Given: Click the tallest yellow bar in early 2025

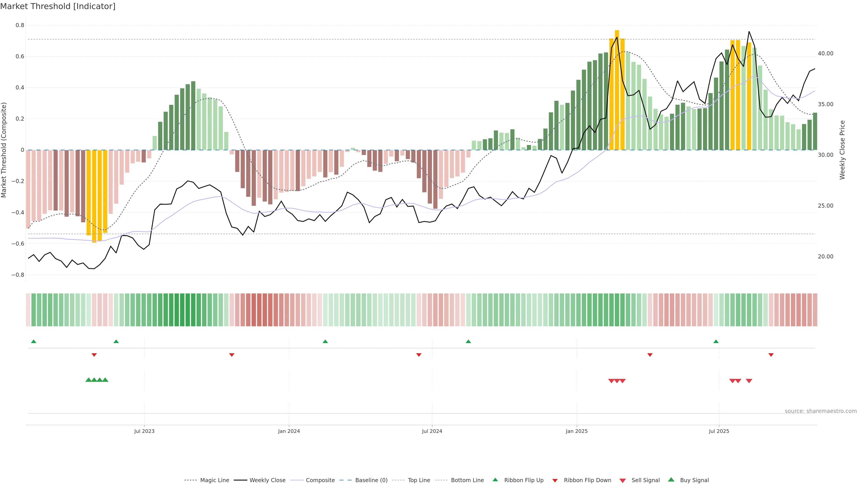Looking at the screenshot, I should (x=617, y=90).
